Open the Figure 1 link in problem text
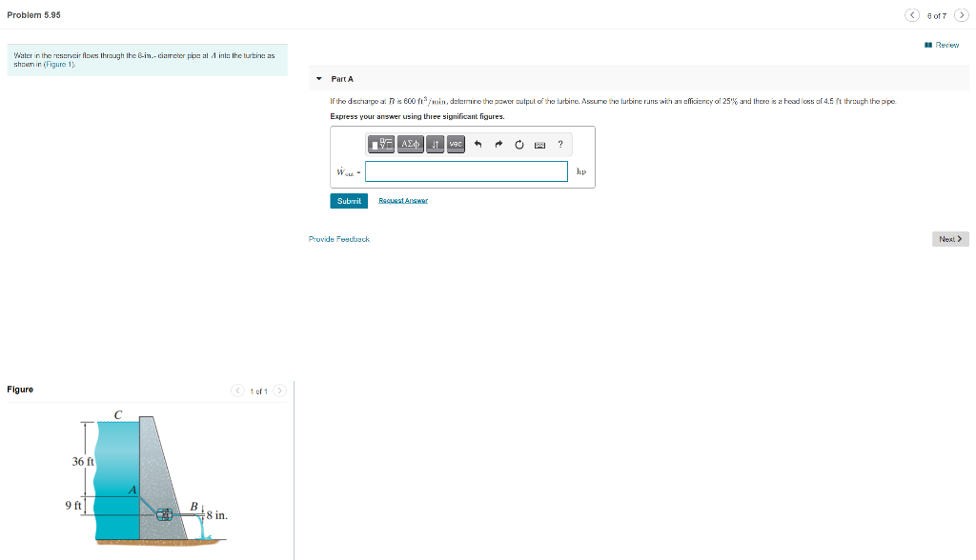The width and height of the screenshot is (976, 560). [x=58, y=64]
